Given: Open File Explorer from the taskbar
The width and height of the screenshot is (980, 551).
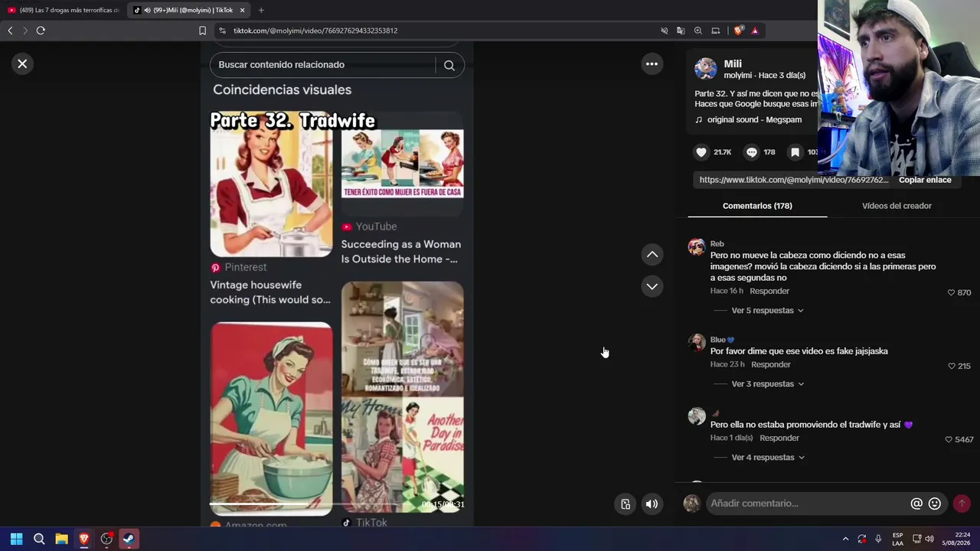Looking at the screenshot, I should pos(61,539).
